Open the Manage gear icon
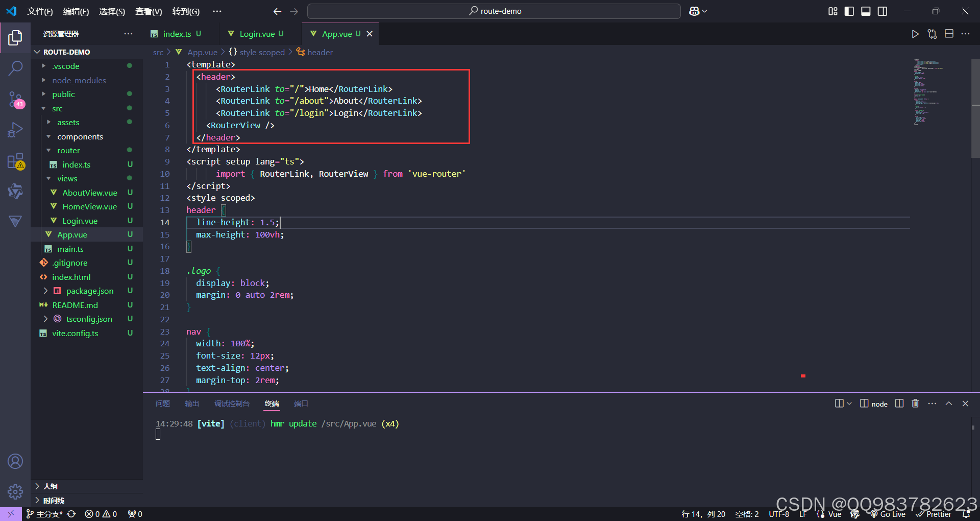This screenshot has height=521, width=980. [x=15, y=492]
